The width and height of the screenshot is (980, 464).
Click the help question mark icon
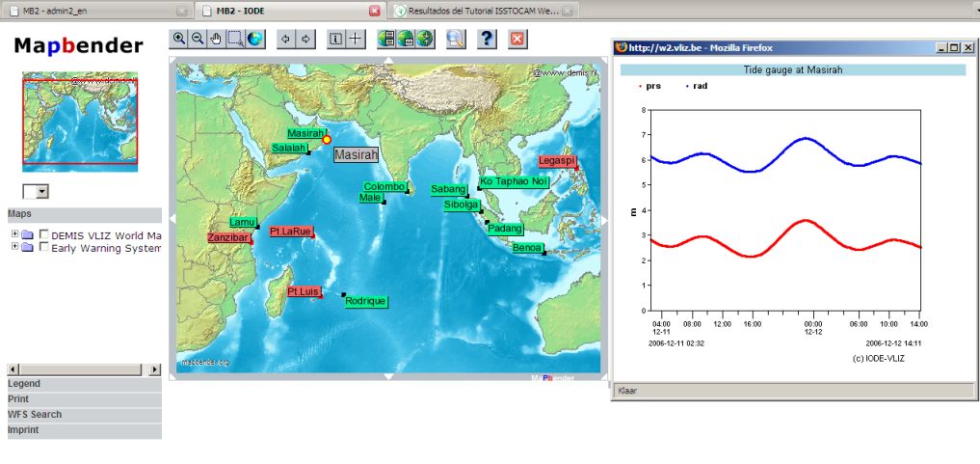488,39
